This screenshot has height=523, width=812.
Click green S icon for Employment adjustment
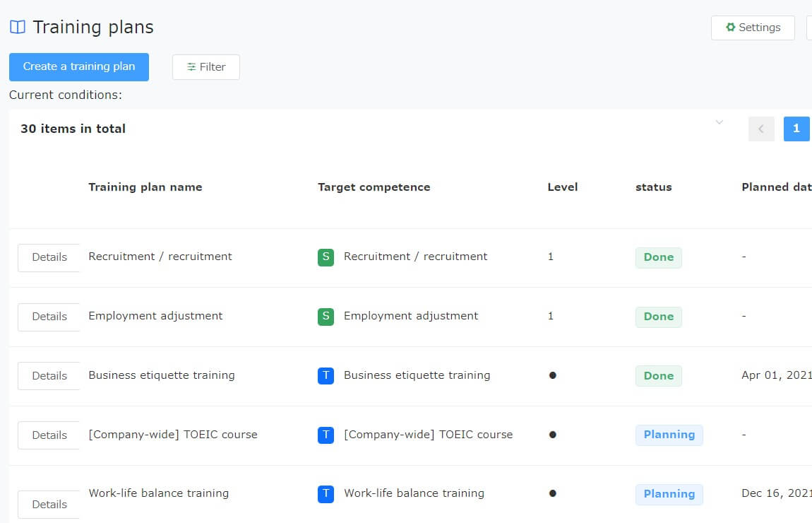coord(326,316)
